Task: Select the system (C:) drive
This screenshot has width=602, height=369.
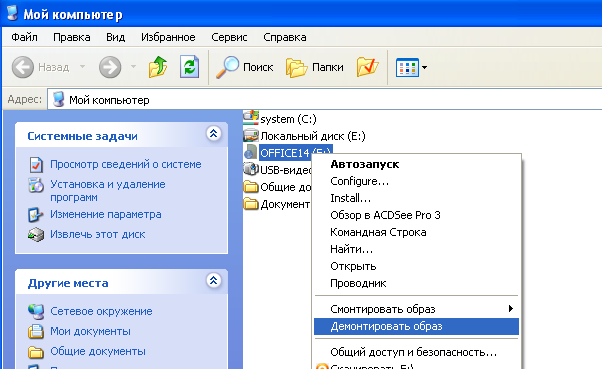Action: [x=288, y=119]
